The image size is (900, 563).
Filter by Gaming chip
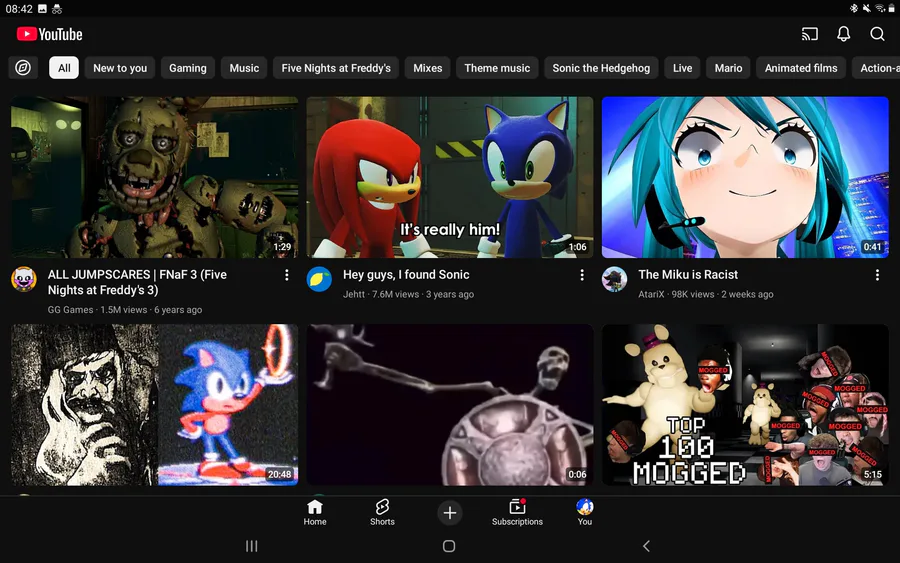click(x=188, y=68)
